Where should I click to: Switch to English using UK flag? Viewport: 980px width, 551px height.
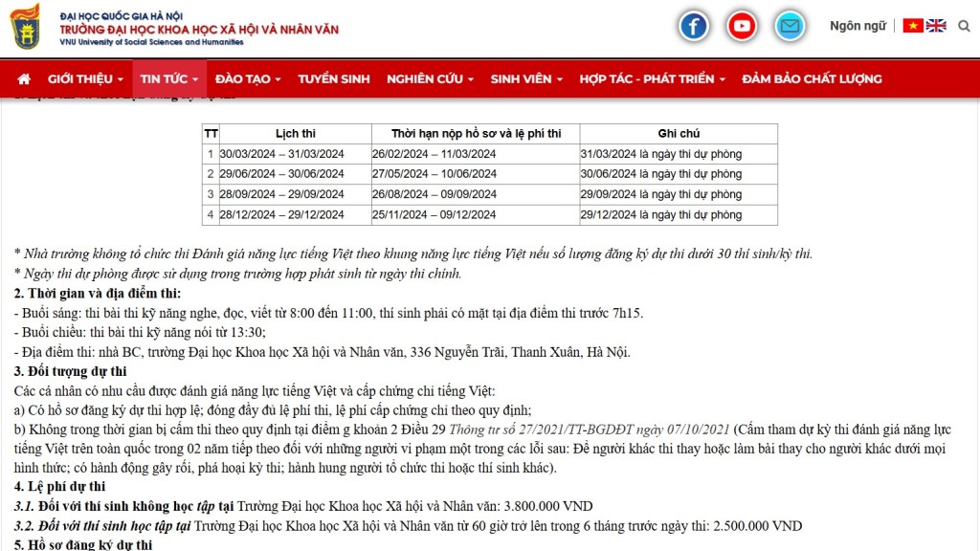(936, 26)
